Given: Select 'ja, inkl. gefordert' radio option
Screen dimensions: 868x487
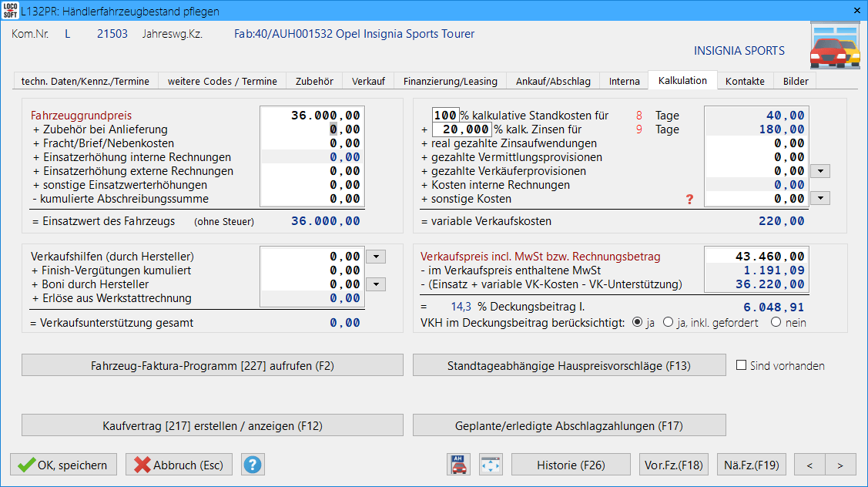Looking at the screenshot, I should 668,323.
